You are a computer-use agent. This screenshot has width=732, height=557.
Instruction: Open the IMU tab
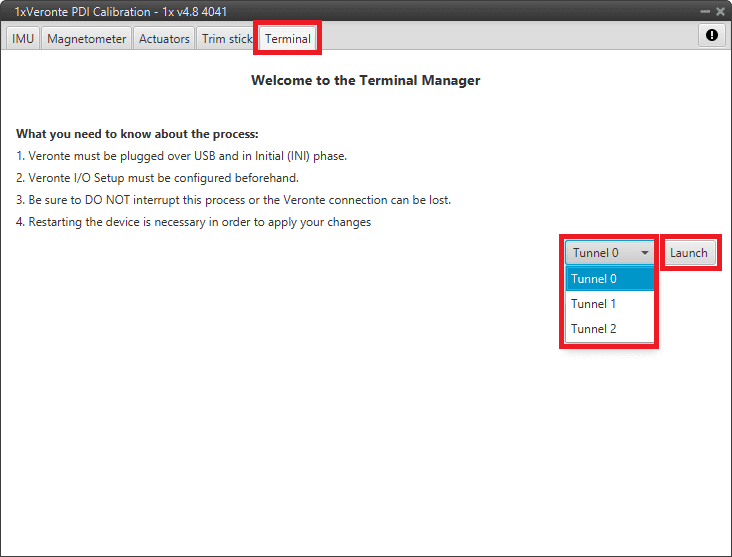coord(23,39)
